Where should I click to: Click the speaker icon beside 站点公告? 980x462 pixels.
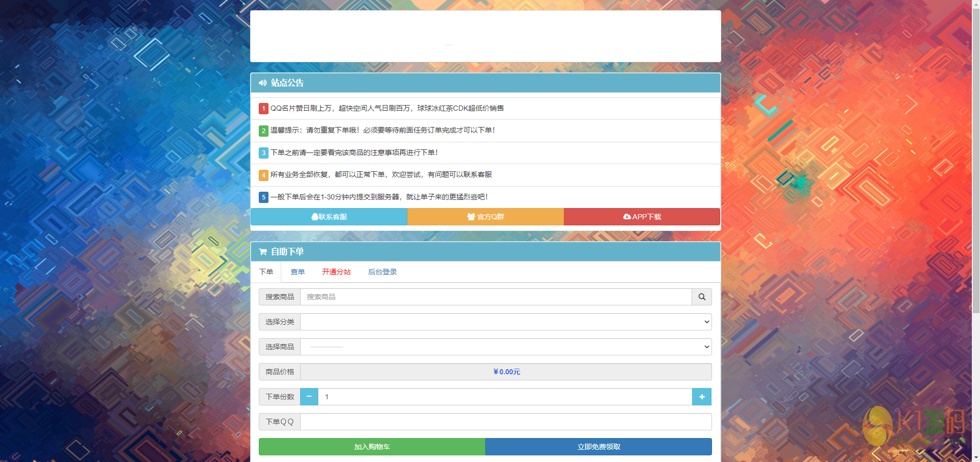tap(262, 83)
